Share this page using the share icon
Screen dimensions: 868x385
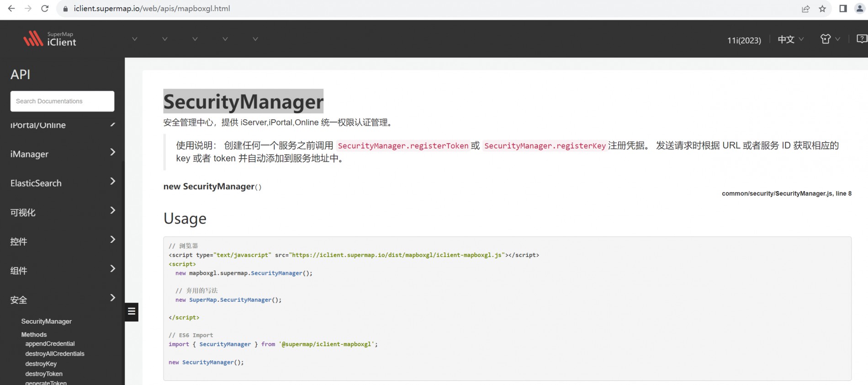click(x=805, y=9)
